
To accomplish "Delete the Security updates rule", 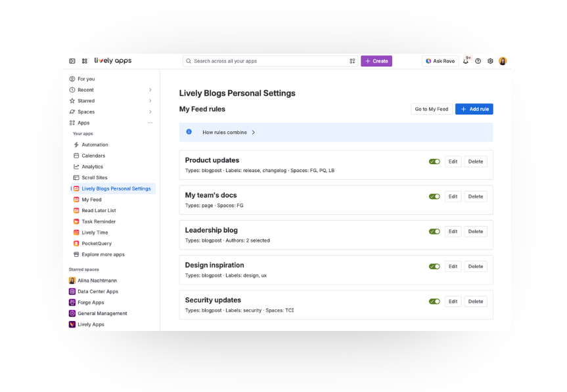I will (x=476, y=301).
